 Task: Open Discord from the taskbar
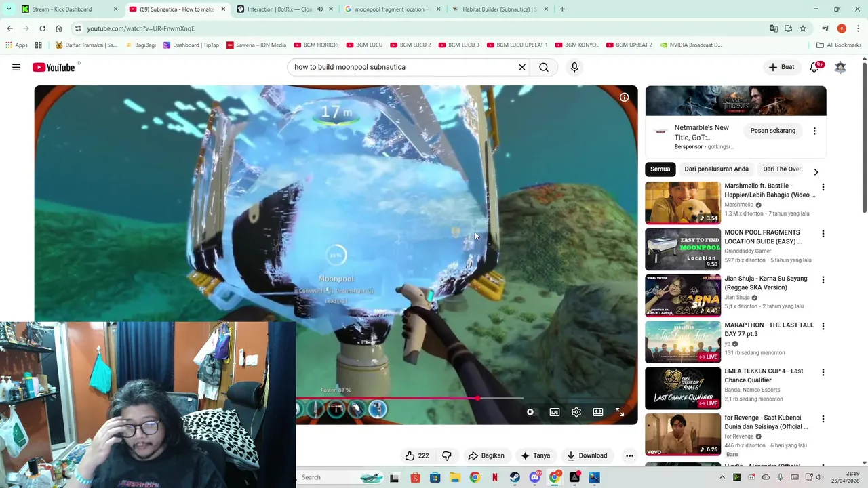point(535,477)
